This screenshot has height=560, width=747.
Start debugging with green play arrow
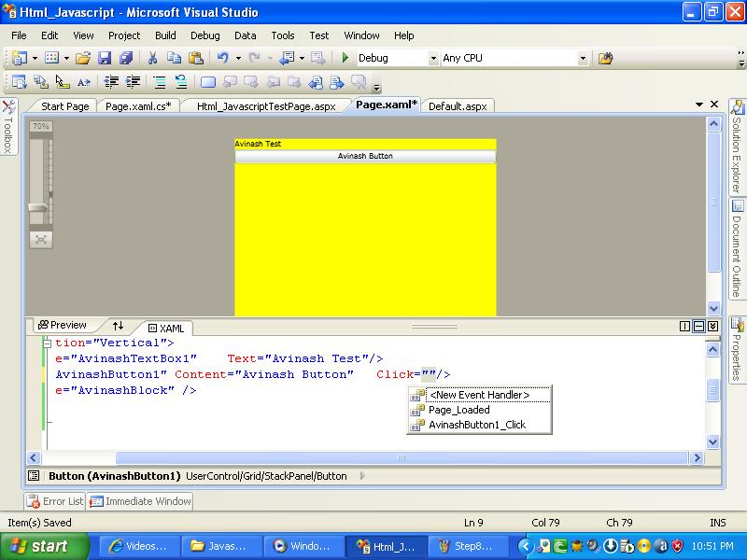coord(345,58)
